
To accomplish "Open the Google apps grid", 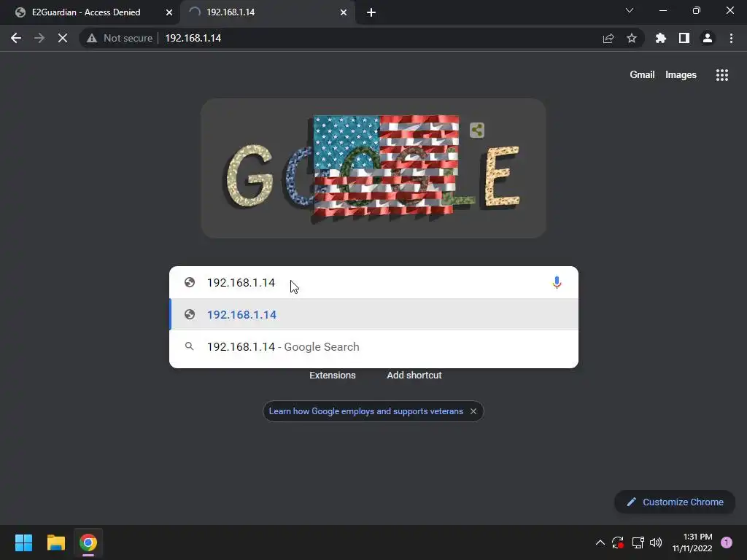I will click(x=721, y=75).
